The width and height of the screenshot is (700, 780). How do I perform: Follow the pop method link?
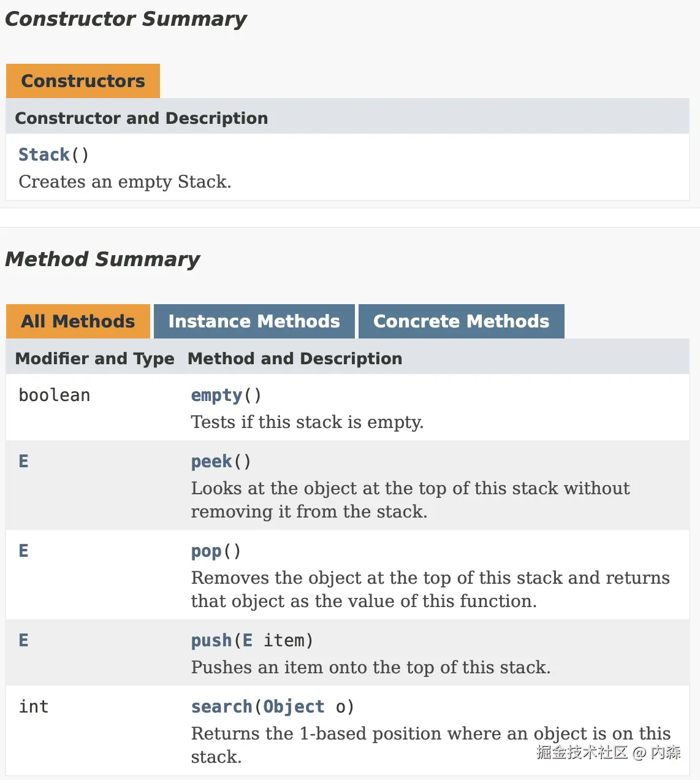tap(206, 551)
